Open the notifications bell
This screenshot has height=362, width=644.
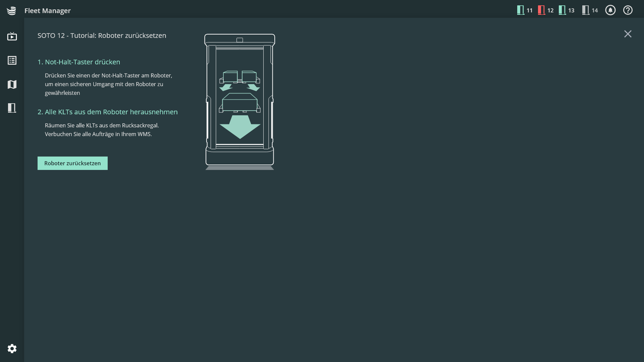coord(610,10)
